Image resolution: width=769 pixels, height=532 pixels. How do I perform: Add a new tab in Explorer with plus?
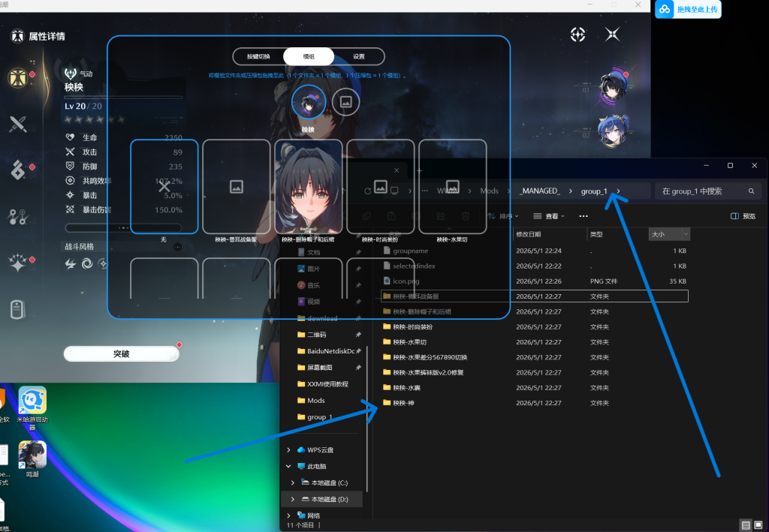tap(419, 170)
